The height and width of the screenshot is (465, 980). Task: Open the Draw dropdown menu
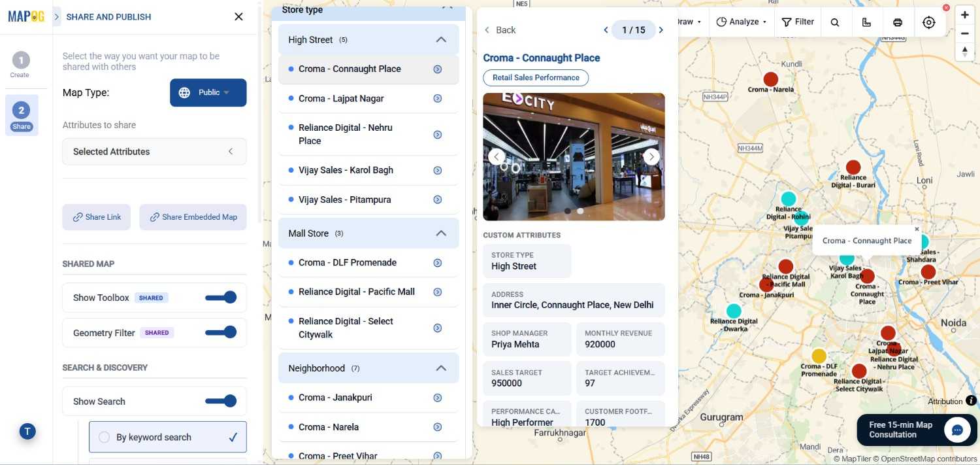(x=689, y=22)
